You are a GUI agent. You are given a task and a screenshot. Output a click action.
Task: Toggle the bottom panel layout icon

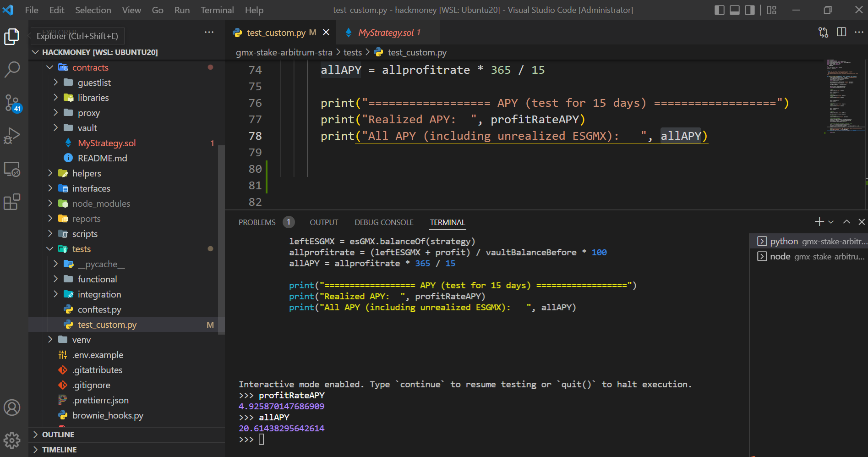tap(735, 10)
